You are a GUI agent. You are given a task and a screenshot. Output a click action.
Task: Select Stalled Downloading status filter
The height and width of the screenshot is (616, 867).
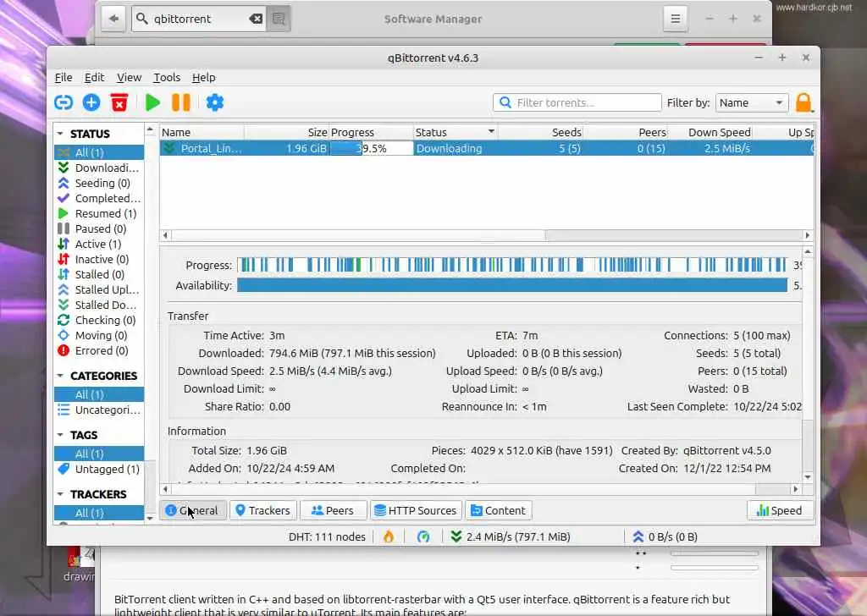(99, 305)
